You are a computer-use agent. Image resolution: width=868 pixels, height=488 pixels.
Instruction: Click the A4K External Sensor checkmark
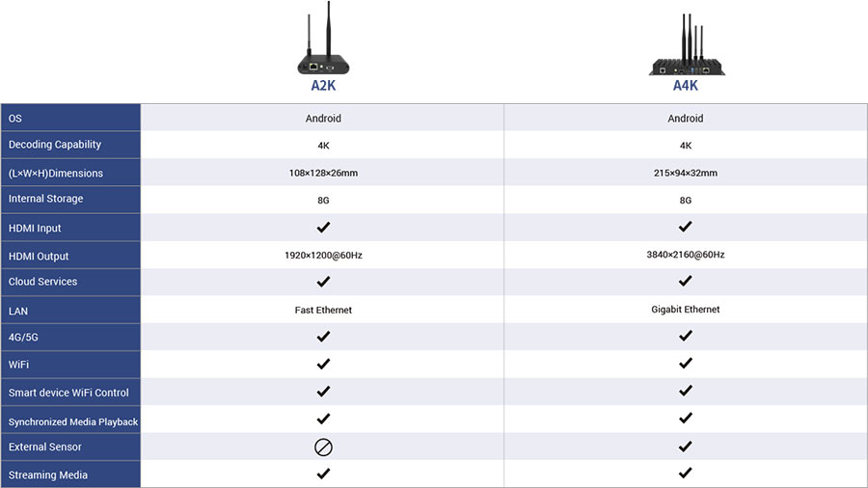tap(686, 447)
